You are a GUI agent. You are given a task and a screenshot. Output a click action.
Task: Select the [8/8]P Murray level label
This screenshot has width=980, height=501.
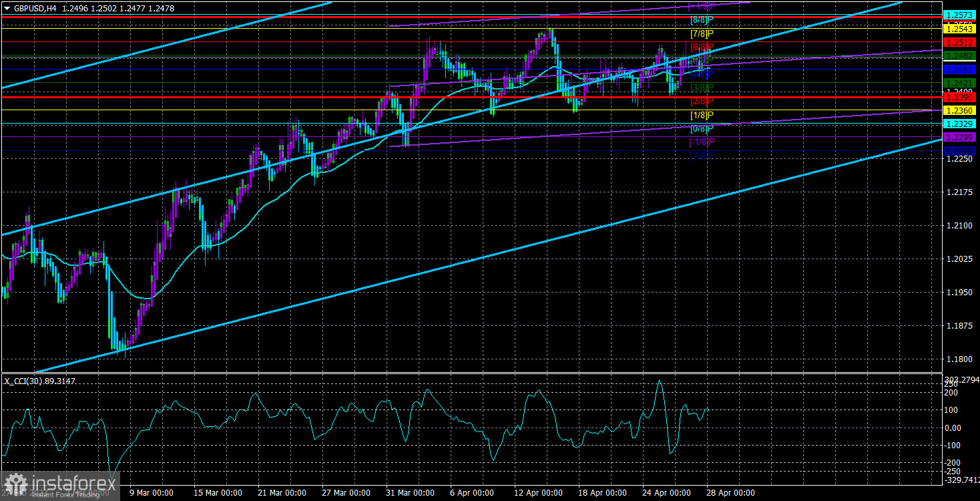point(702,20)
